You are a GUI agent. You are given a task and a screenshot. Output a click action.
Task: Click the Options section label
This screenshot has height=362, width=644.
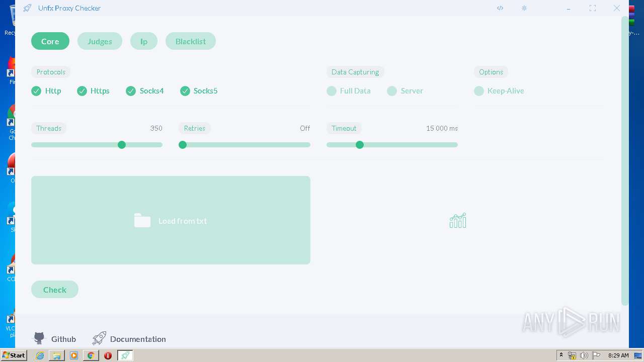click(x=491, y=72)
